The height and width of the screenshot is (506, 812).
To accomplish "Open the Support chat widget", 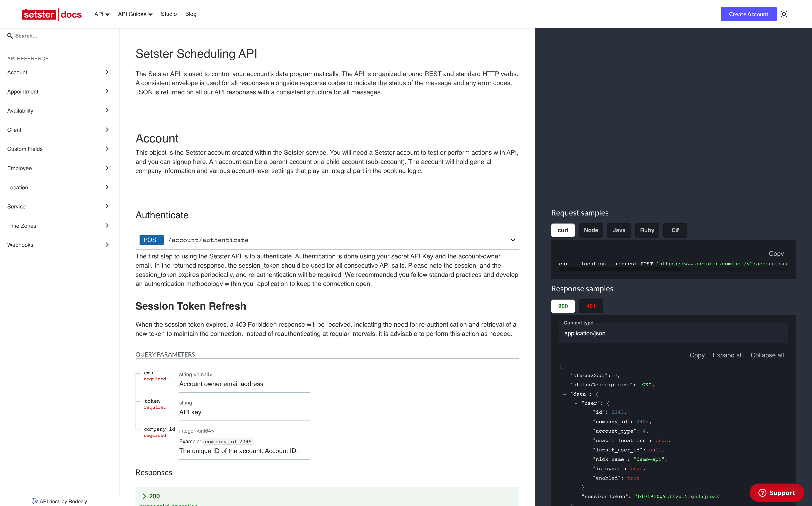I will click(x=776, y=493).
